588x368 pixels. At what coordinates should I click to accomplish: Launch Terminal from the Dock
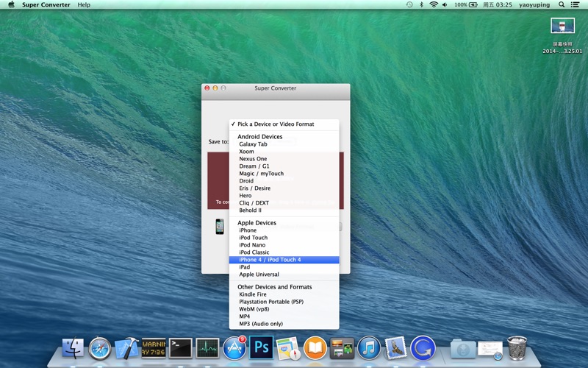pos(180,348)
